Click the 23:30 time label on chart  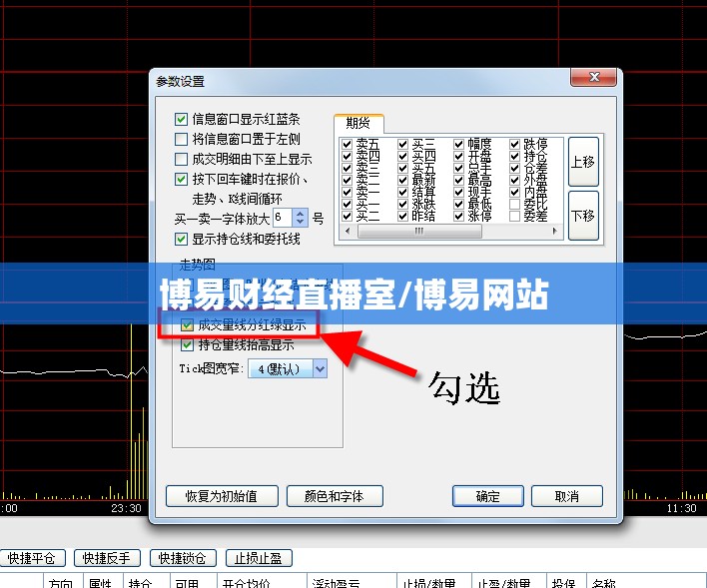click(x=126, y=509)
